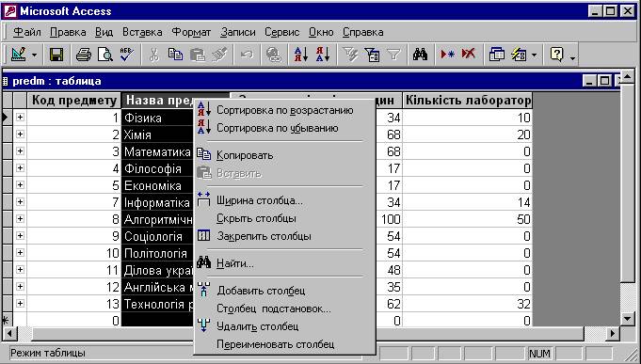Select Удалить столбец in context menu
The height and width of the screenshot is (364, 641).
click(x=284, y=326)
